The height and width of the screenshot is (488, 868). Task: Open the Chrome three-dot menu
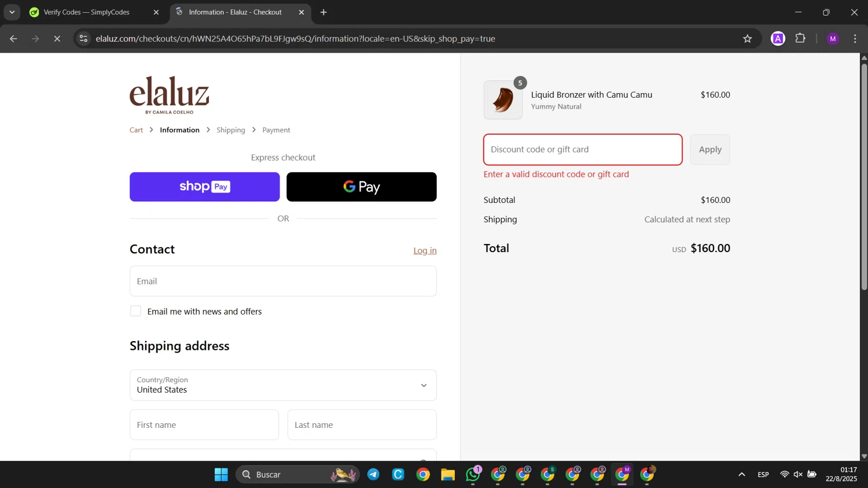tap(855, 39)
